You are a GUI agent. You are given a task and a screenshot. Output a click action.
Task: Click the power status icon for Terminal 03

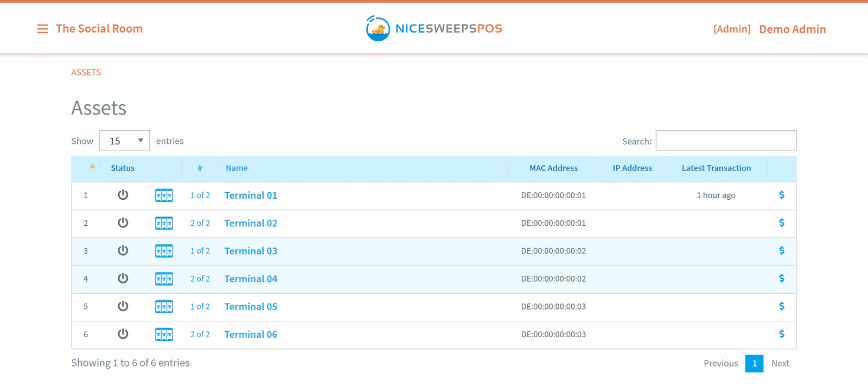click(x=123, y=250)
